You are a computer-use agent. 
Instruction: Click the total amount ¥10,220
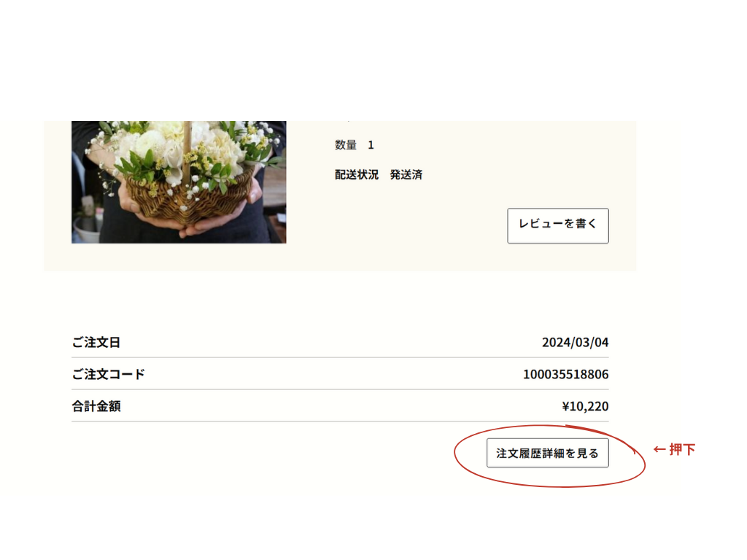pyautogui.click(x=585, y=406)
